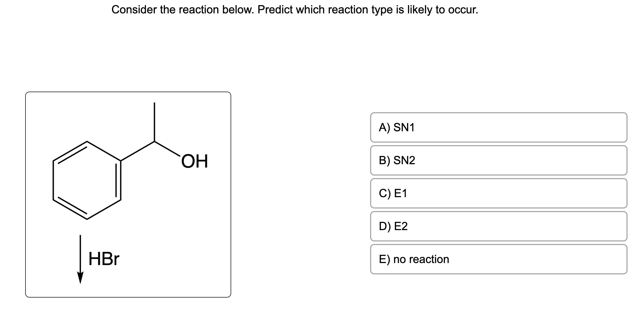644x314 pixels.
Task: Click the right vertical double bond of the ring
Action: click(x=118, y=180)
